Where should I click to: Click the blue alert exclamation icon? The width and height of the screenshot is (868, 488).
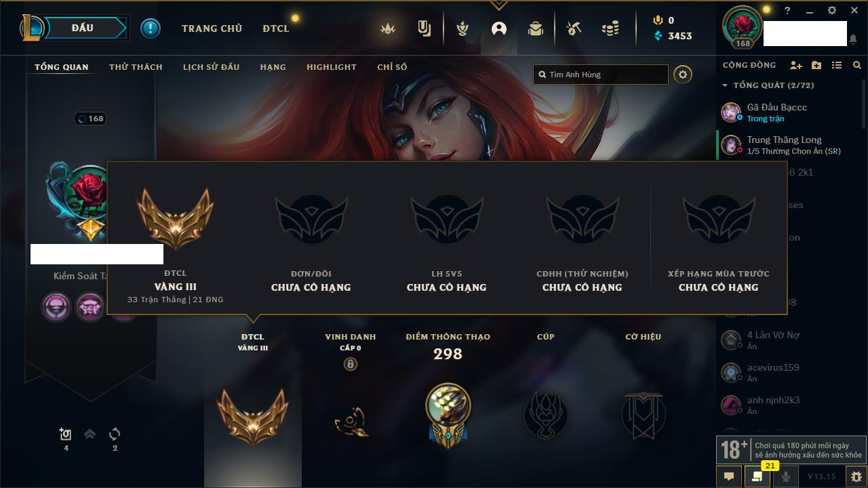tap(151, 28)
